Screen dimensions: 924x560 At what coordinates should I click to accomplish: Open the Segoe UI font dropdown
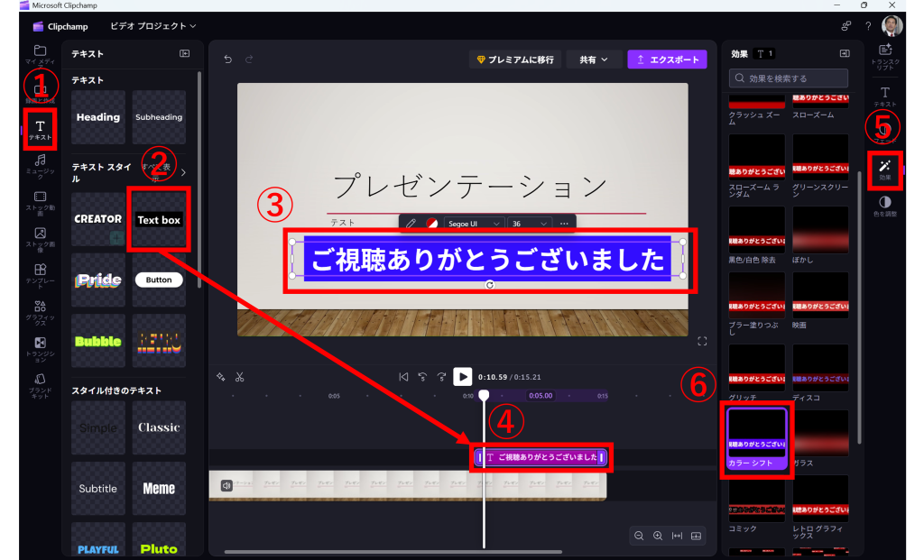(473, 224)
